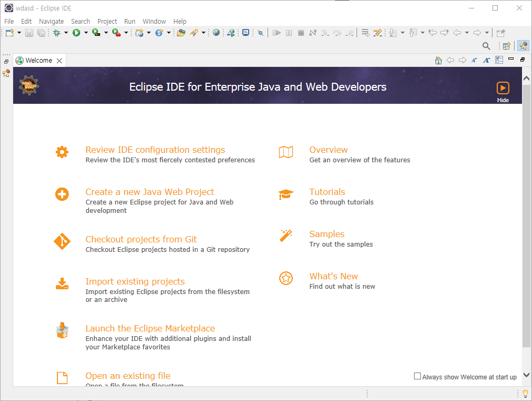Click the Coverage launch icon

[x=96, y=33]
